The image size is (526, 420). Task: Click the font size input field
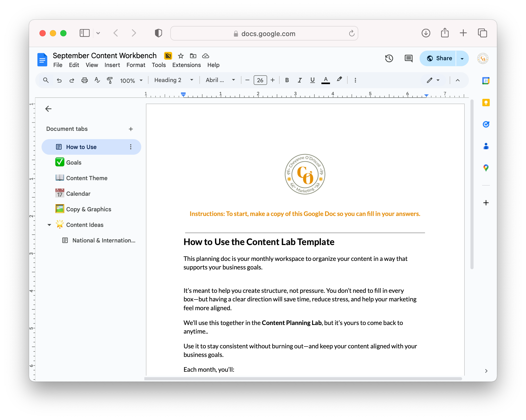pyautogui.click(x=260, y=80)
